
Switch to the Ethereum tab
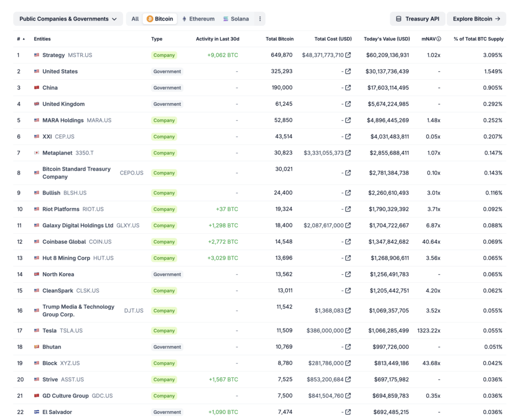[x=198, y=19]
